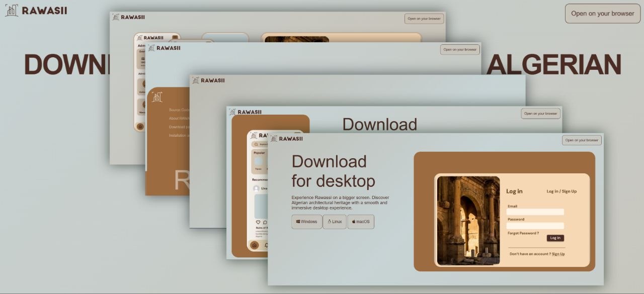
Task: Open the Download footer link in the brown area
Action: (179, 127)
